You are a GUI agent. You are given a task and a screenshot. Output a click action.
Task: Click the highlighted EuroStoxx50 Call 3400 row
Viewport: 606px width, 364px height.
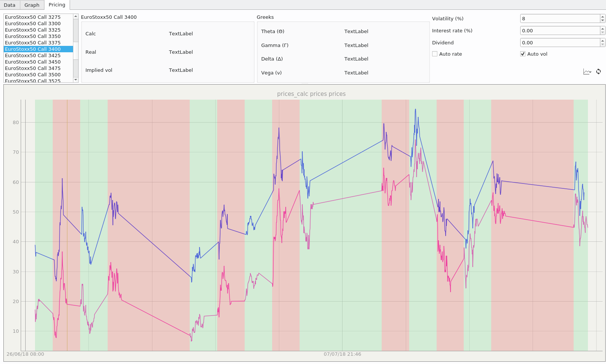pyautogui.click(x=38, y=49)
